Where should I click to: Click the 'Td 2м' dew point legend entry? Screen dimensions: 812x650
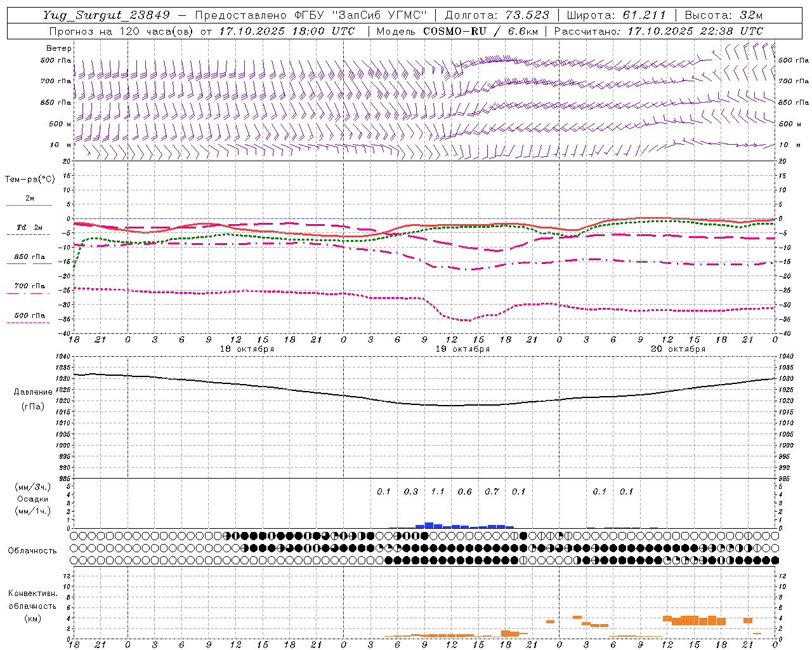30,227
